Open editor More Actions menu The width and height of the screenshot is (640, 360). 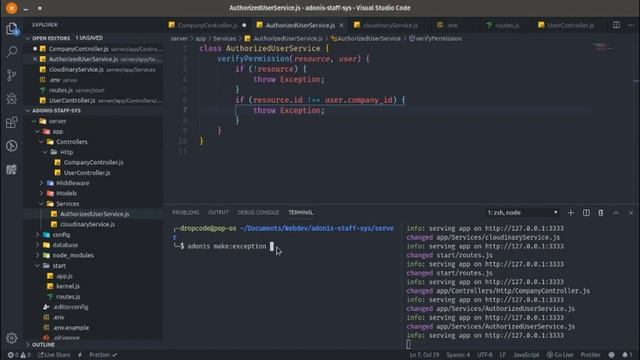click(x=631, y=25)
